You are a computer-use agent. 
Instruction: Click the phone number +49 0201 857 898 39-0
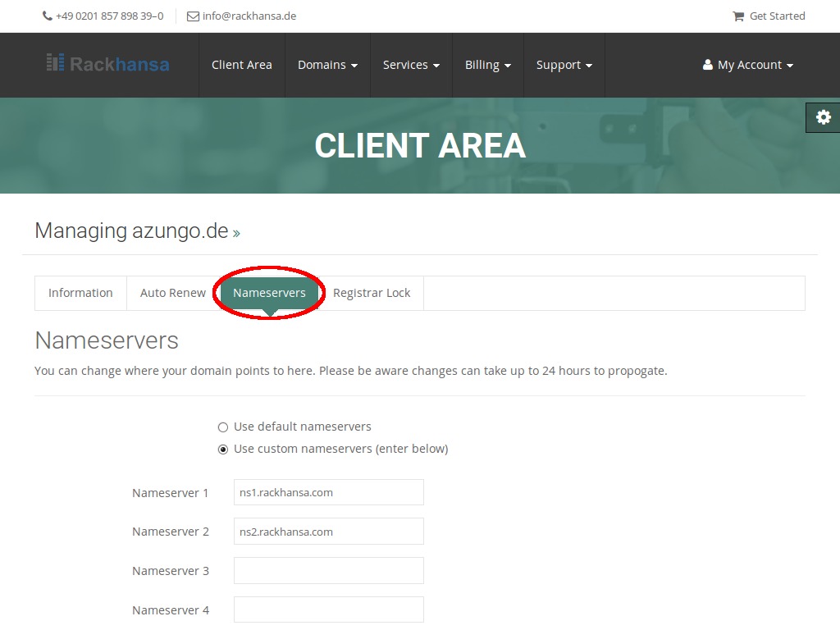[x=109, y=16]
